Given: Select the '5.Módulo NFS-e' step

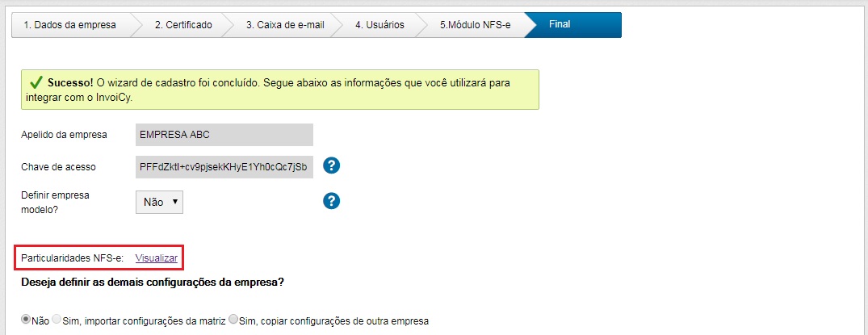Looking at the screenshot, I should tap(474, 24).
